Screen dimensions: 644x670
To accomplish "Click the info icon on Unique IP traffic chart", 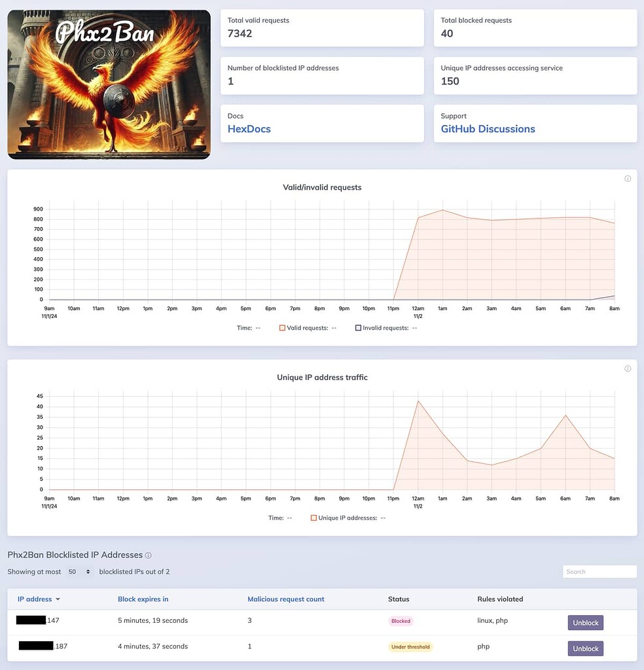I will [628, 368].
